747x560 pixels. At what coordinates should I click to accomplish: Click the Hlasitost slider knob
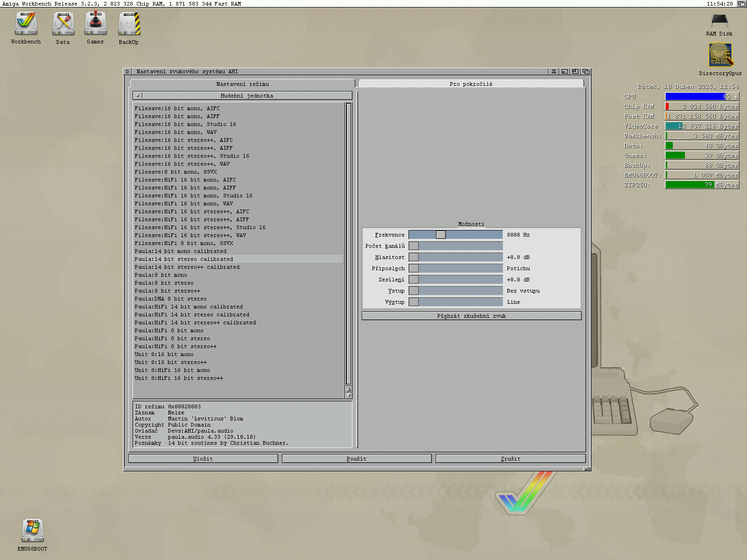pos(414,257)
